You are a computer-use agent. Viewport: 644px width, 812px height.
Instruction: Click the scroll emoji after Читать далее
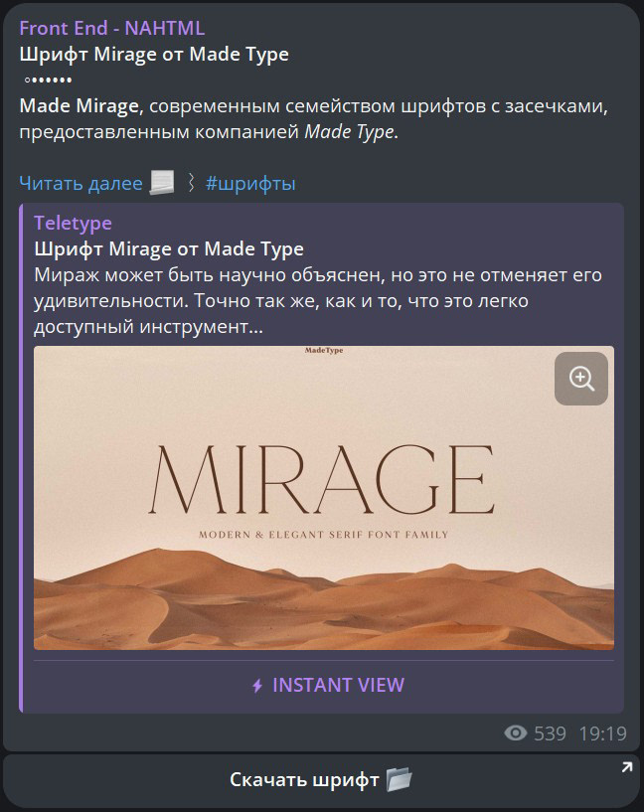coord(162,183)
